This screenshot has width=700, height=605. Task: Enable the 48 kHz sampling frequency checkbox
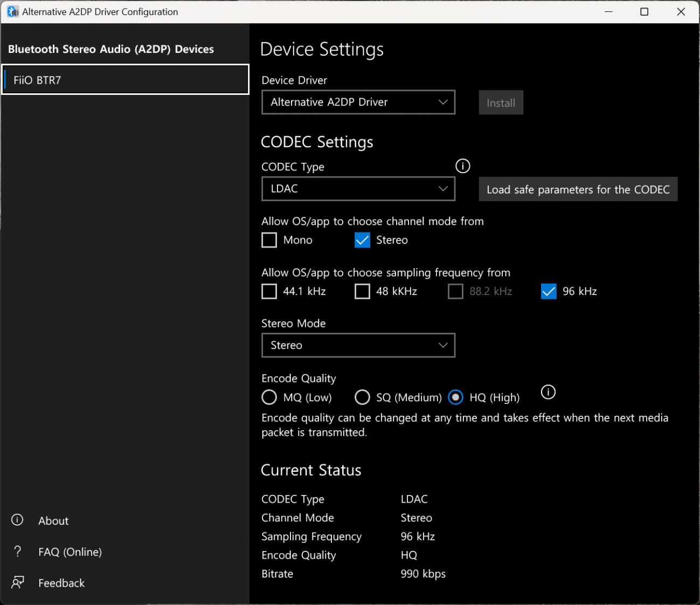(x=362, y=291)
